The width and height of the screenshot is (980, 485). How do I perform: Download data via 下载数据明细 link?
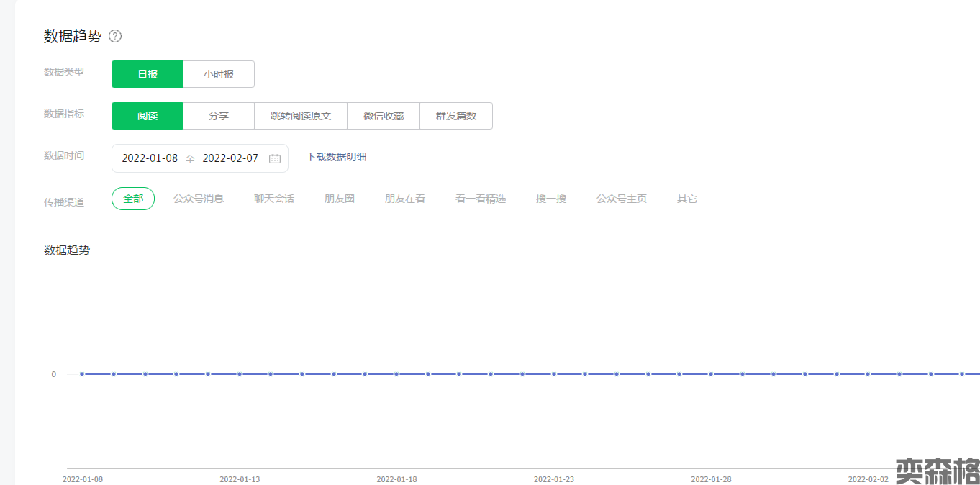point(336,157)
